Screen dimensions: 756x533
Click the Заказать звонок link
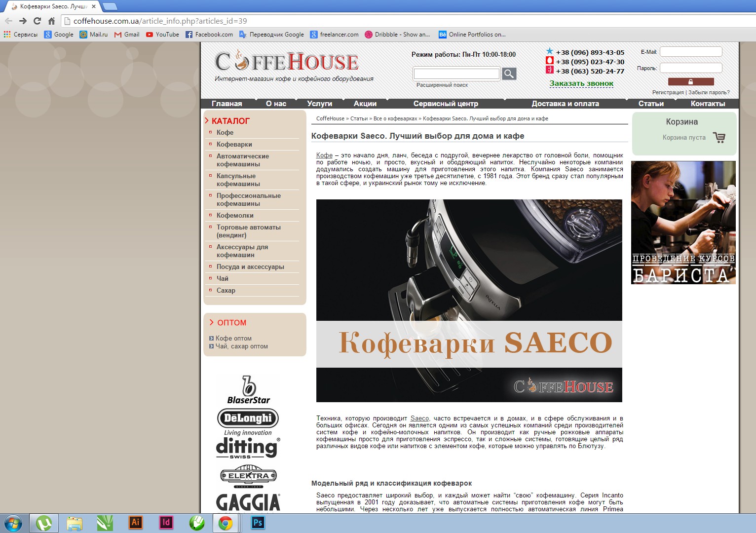tap(581, 83)
